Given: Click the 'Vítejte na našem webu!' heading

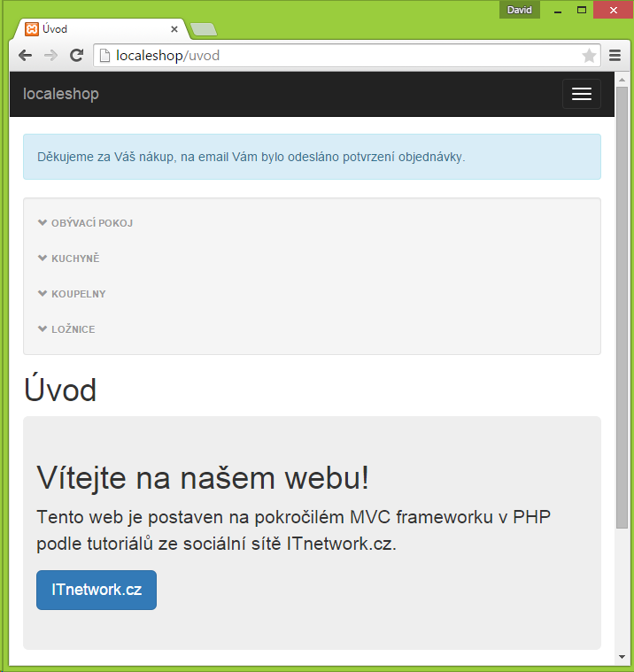Looking at the screenshot, I should click(203, 478).
